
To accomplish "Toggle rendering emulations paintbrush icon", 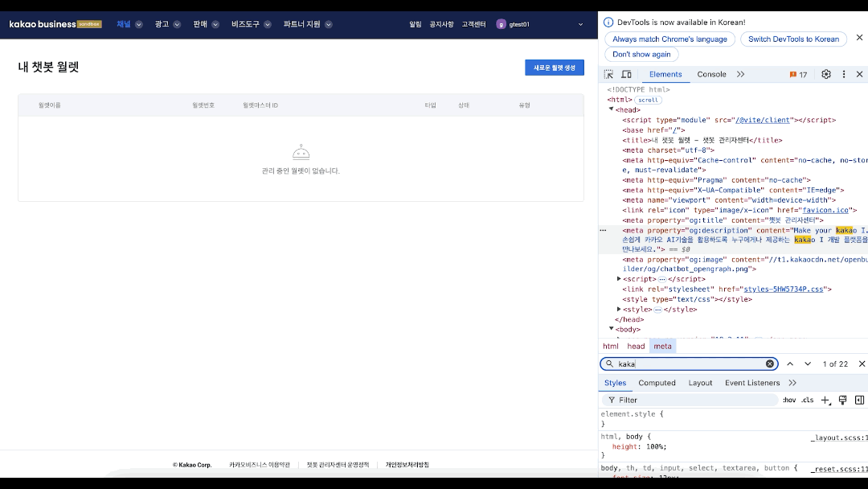I will pyautogui.click(x=842, y=400).
